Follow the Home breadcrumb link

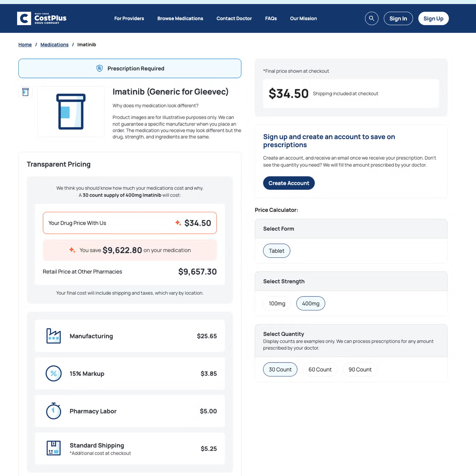[x=25, y=45]
